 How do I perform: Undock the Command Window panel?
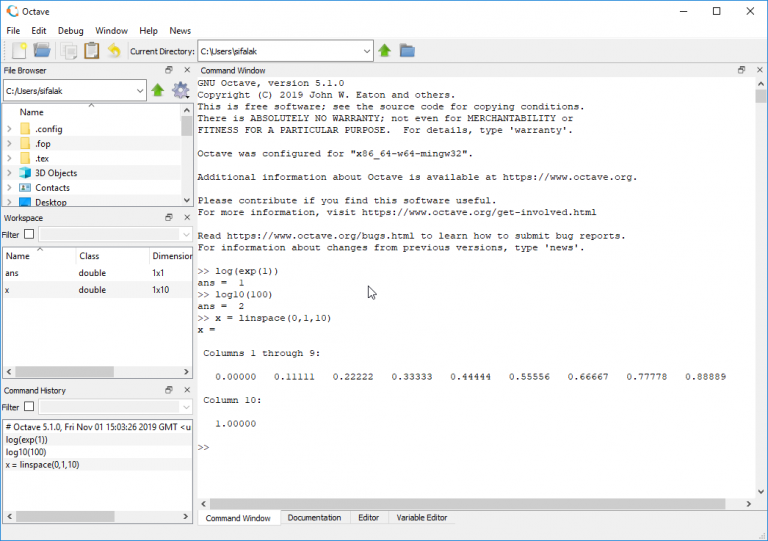742,70
